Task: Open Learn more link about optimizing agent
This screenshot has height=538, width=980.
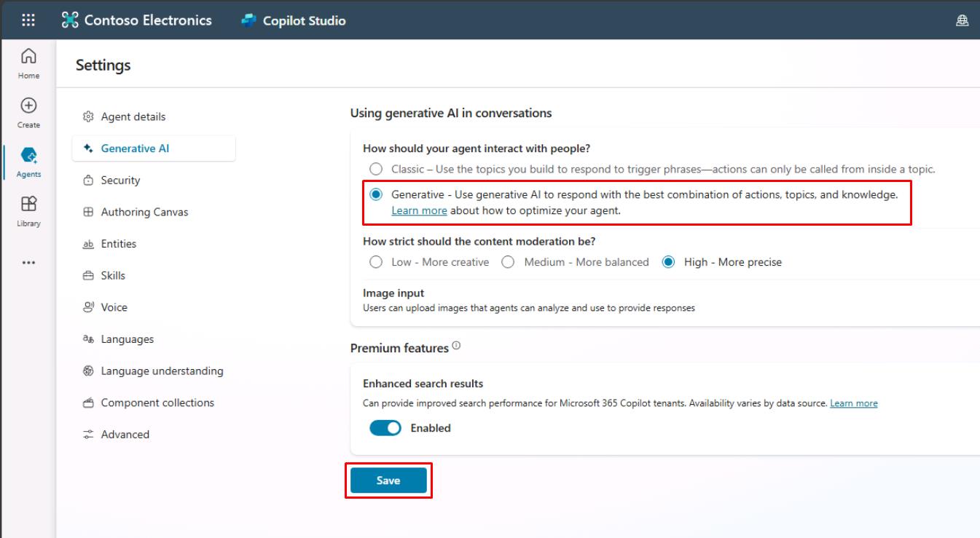Action: point(419,210)
